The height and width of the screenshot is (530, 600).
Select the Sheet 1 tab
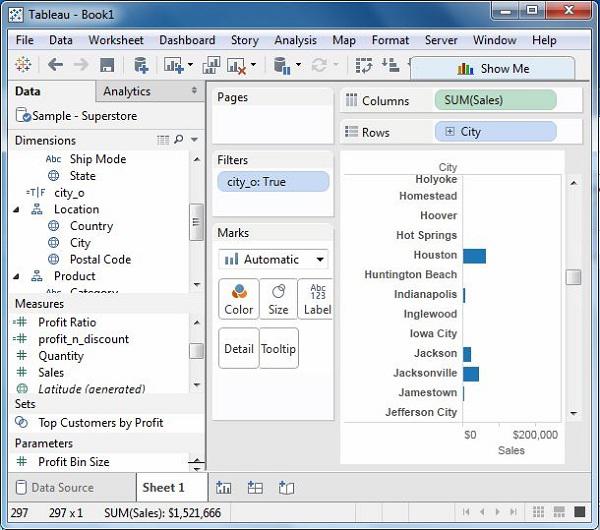172,487
